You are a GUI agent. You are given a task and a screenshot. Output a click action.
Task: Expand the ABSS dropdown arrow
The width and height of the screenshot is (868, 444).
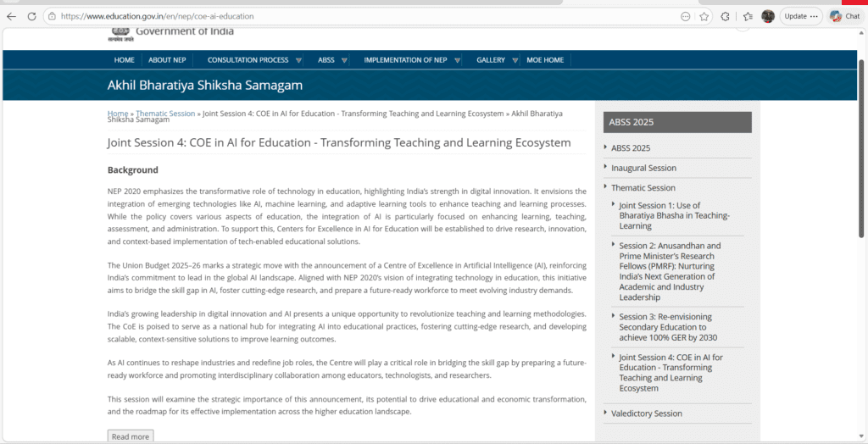(x=344, y=60)
